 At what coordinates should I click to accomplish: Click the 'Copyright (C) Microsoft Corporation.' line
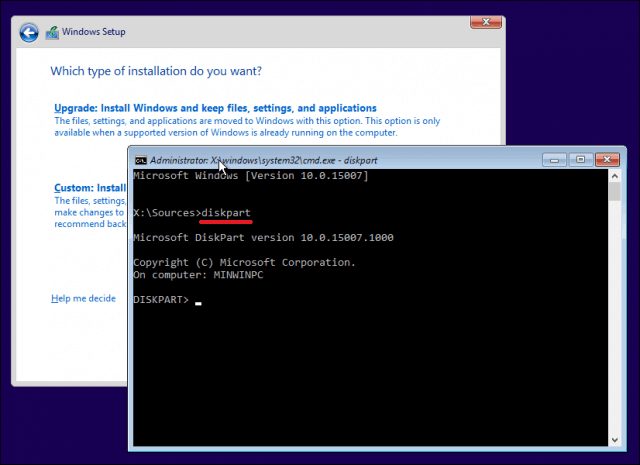244,263
